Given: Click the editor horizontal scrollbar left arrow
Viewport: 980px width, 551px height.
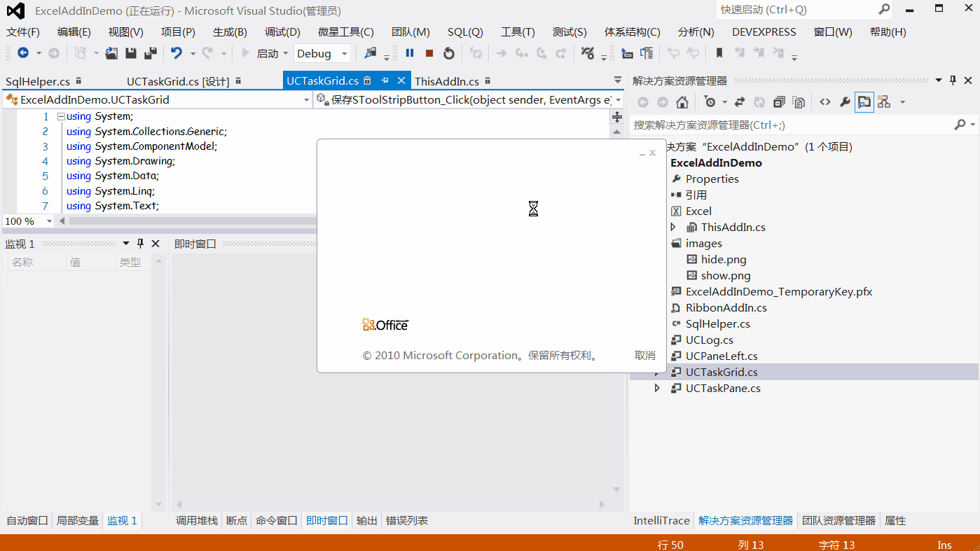Looking at the screenshot, I should coord(62,221).
